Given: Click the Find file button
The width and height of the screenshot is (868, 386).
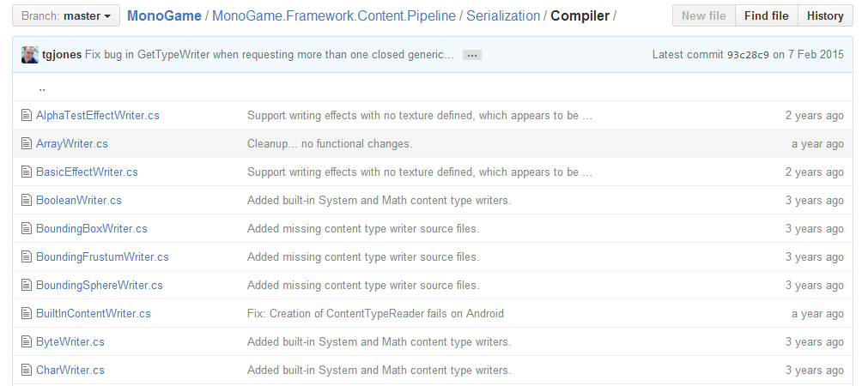Looking at the screenshot, I should coord(767,15).
